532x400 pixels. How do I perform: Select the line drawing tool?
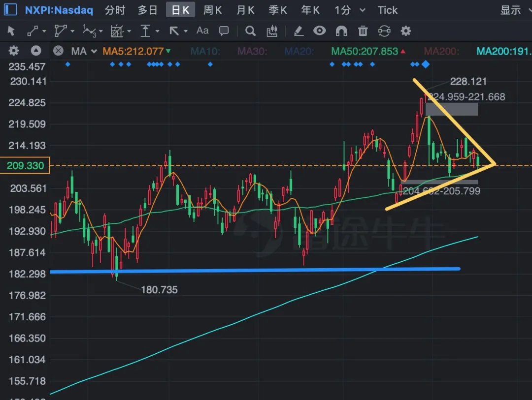33,31
